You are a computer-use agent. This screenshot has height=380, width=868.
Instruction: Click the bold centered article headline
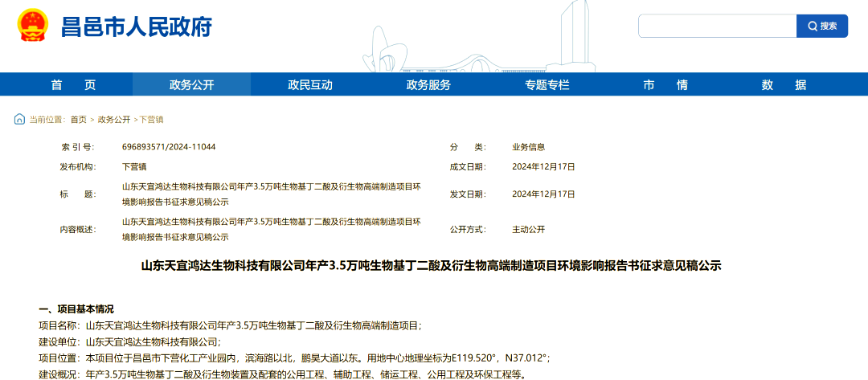pos(432,266)
